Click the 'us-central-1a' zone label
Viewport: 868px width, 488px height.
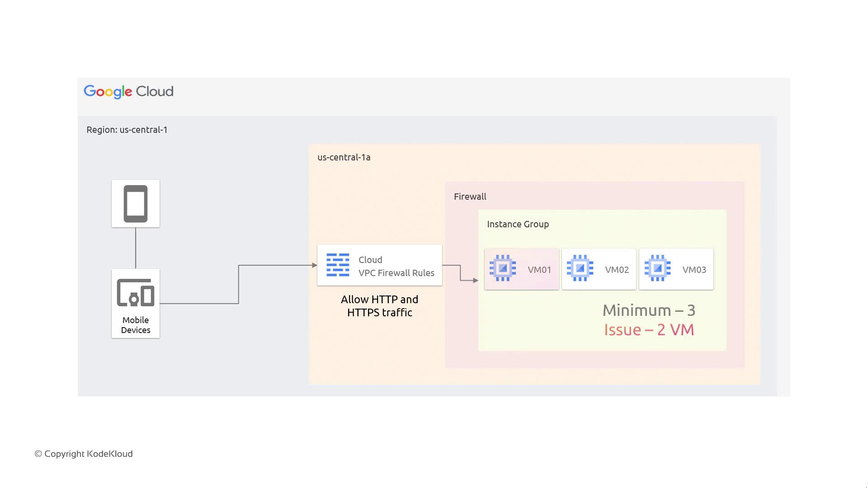(x=344, y=157)
